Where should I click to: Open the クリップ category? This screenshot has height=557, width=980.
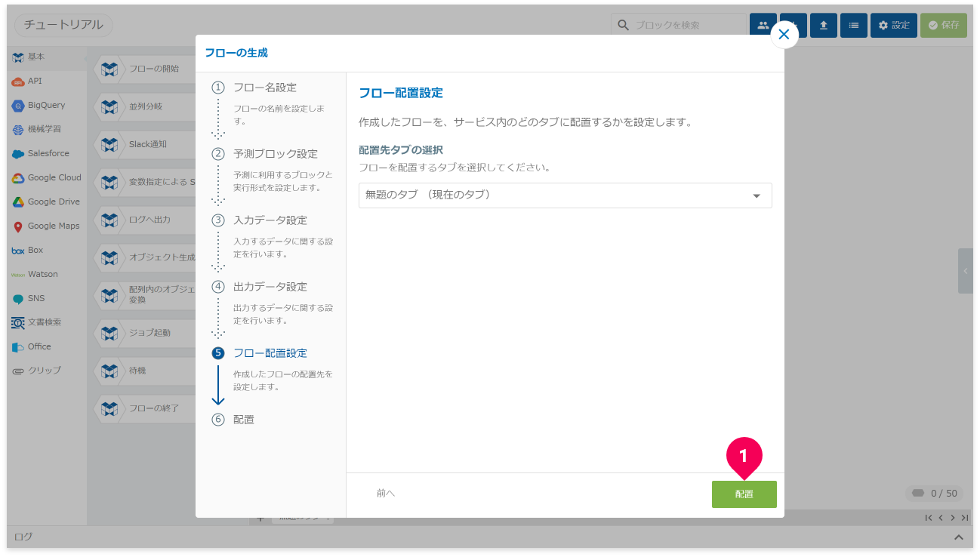pos(47,371)
